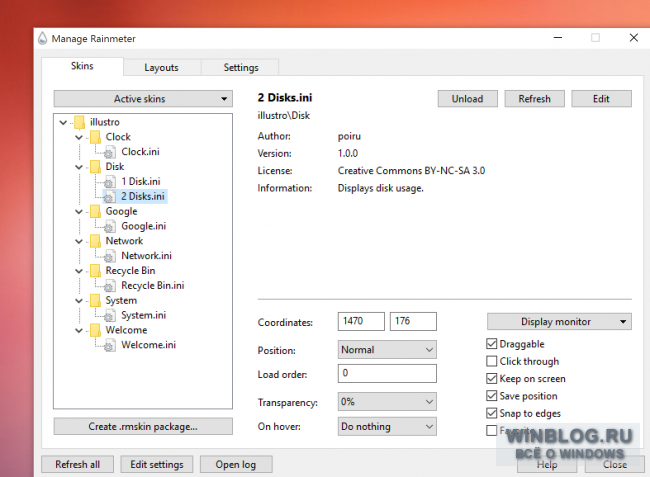Open the Active skins dropdown
Viewport: 650px width, 477px height.
pyautogui.click(x=143, y=99)
